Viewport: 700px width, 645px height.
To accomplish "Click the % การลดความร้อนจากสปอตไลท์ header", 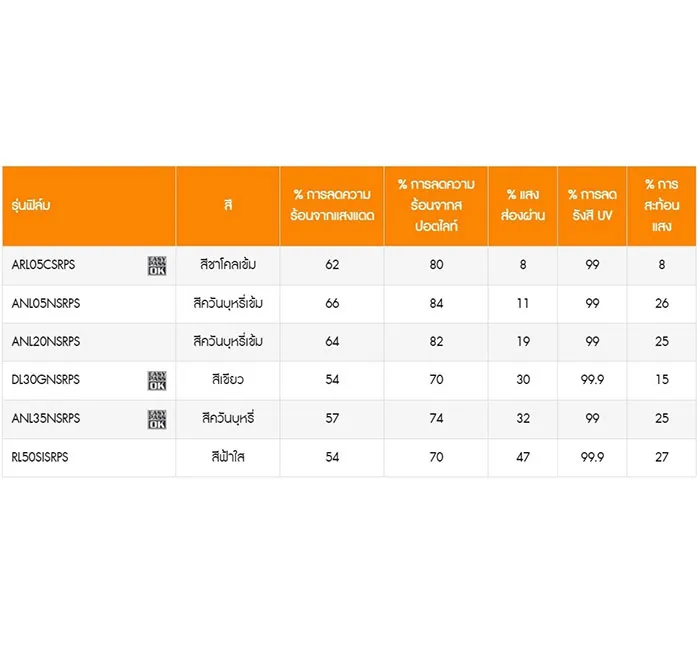I will click(x=436, y=205).
